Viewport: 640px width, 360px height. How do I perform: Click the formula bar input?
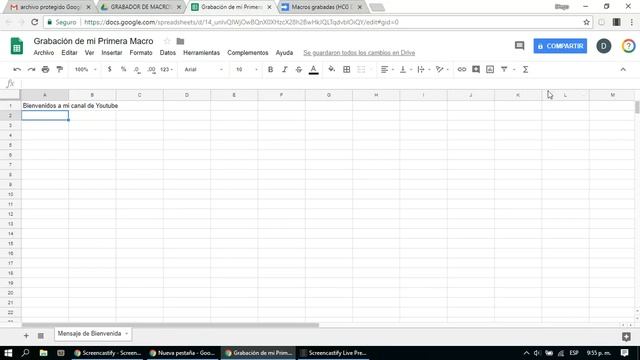(329, 83)
